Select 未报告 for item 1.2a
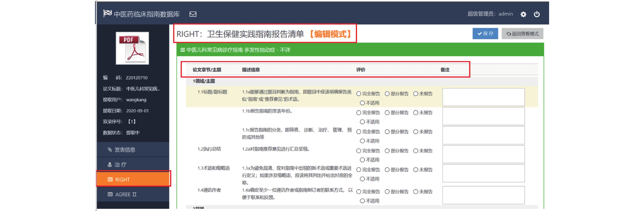 tap(415, 151)
